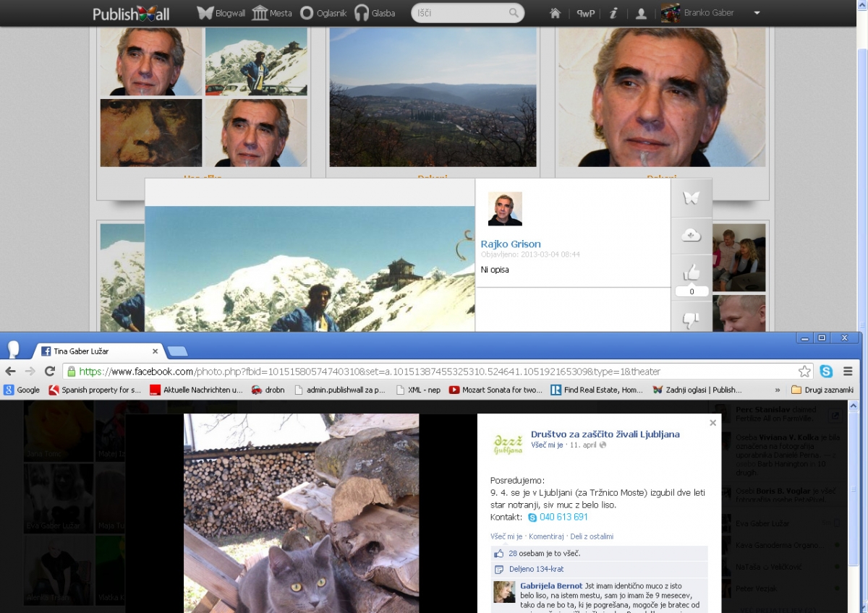The height and width of the screenshot is (613, 868).
Task: Open the Oglasnik menu item
Action: pos(324,13)
